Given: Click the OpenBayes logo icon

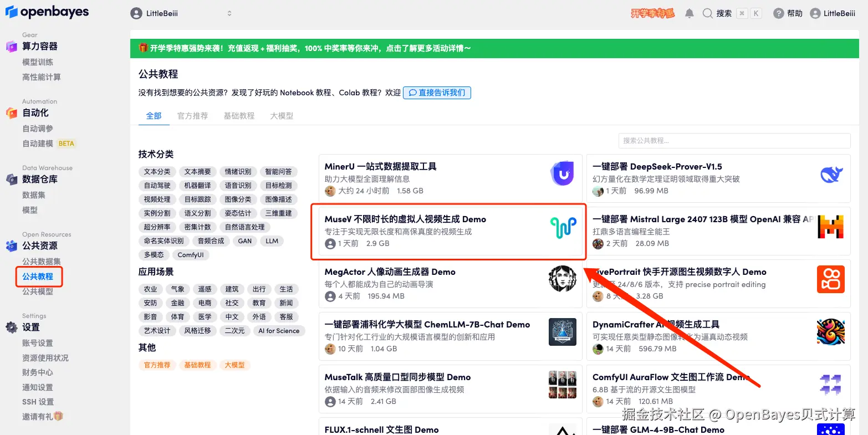Looking at the screenshot, I should tap(11, 12).
